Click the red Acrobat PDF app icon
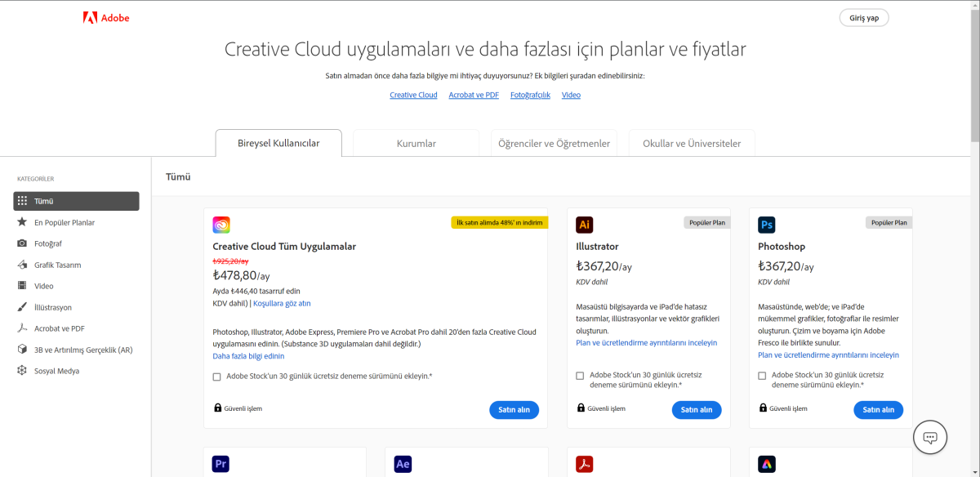 click(x=585, y=464)
